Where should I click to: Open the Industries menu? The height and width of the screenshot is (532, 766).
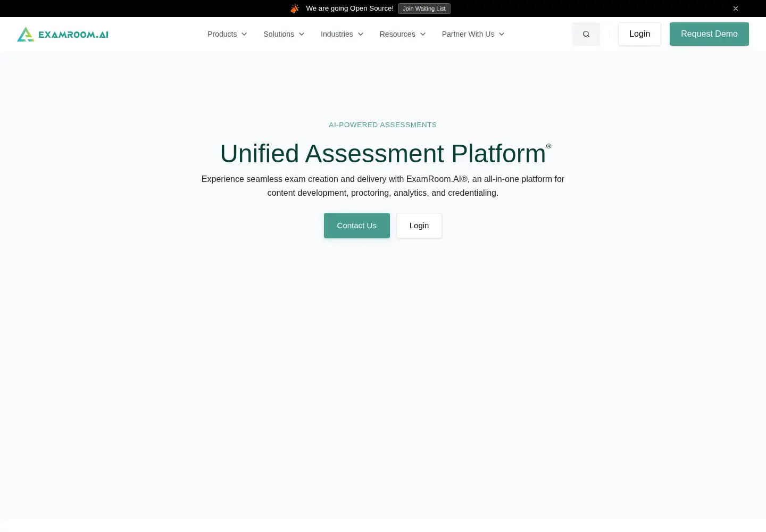(x=342, y=34)
